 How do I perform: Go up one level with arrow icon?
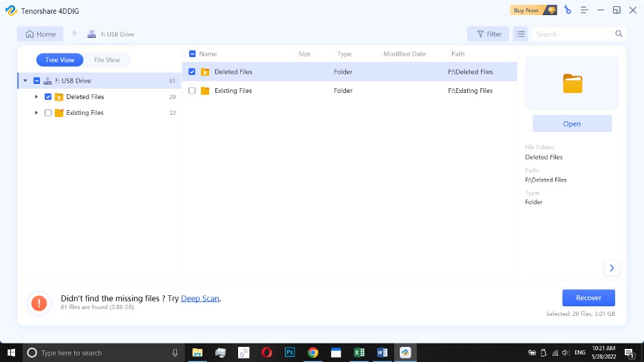74,34
